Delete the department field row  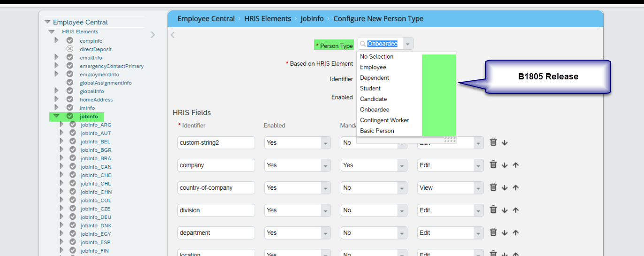(x=493, y=233)
